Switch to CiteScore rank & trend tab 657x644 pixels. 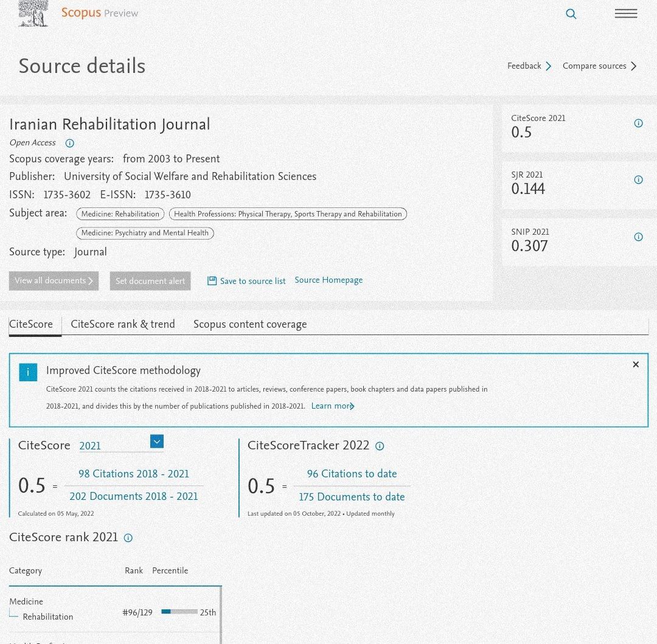[123, 324]
